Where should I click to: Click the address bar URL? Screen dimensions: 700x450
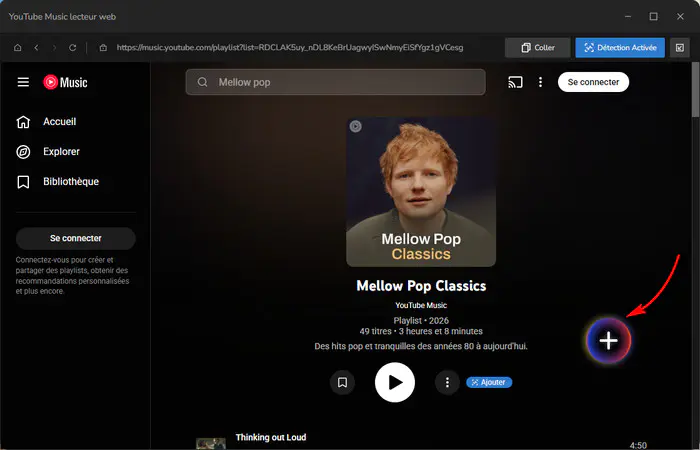pos(290,48)
